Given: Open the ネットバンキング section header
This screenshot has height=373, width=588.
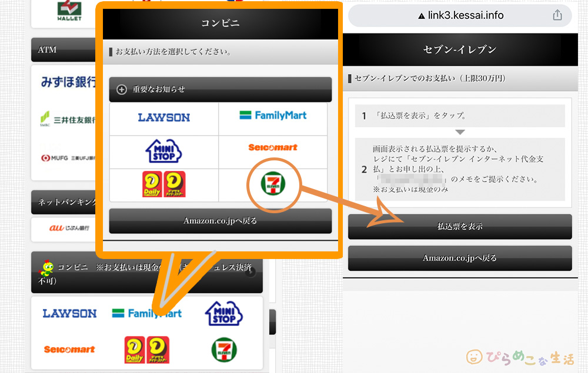Looking at the screenshot, I should coord(64,202).
